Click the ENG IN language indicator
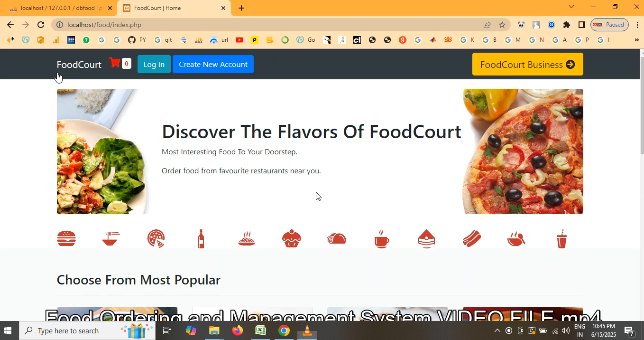644x340 pixels. [580, 331]
